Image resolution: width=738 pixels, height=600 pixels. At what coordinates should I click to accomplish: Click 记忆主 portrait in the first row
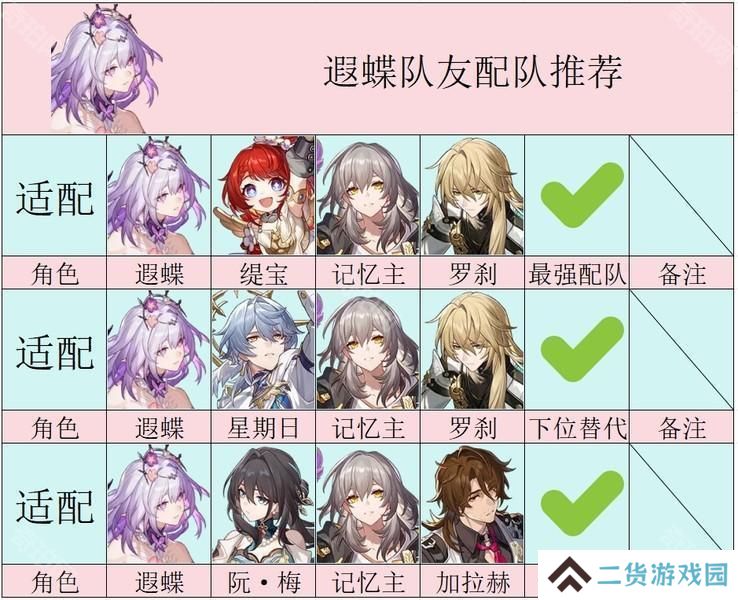pos(368,196)
